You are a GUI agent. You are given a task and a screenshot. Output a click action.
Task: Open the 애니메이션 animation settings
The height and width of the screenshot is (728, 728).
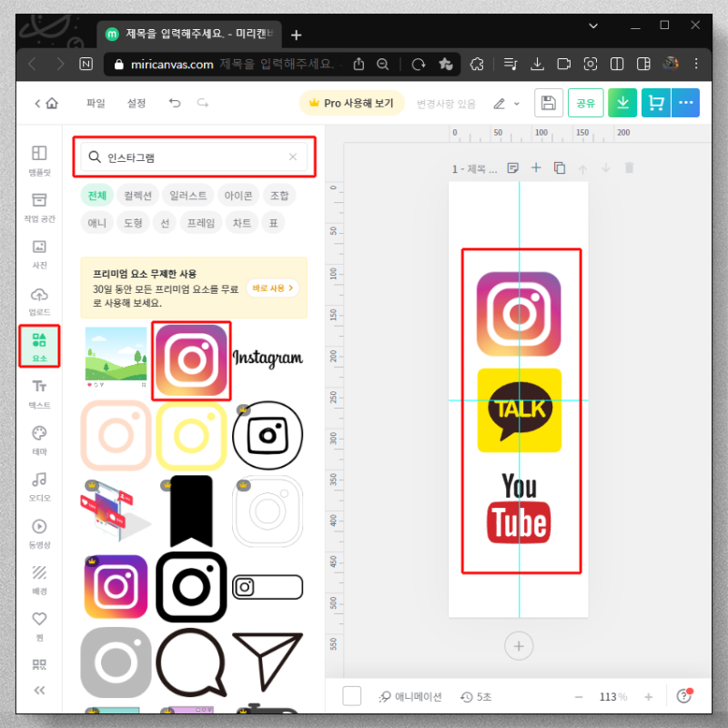[410, 696]
